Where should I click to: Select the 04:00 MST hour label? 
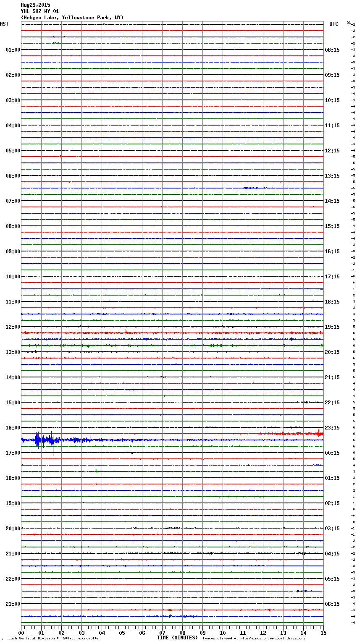[x=13, y=126]
